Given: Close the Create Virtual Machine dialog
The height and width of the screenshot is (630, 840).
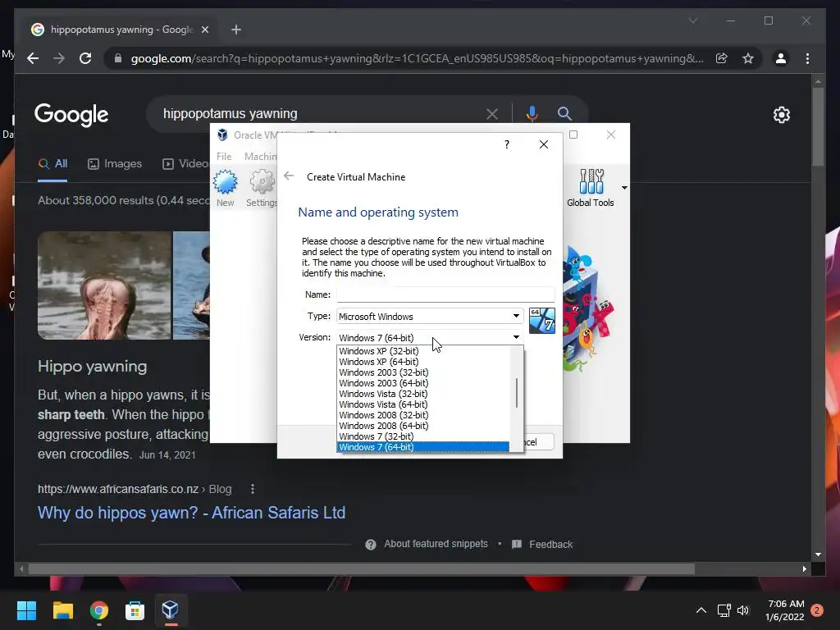Looking at the screenshot, I should click(544, 144).
